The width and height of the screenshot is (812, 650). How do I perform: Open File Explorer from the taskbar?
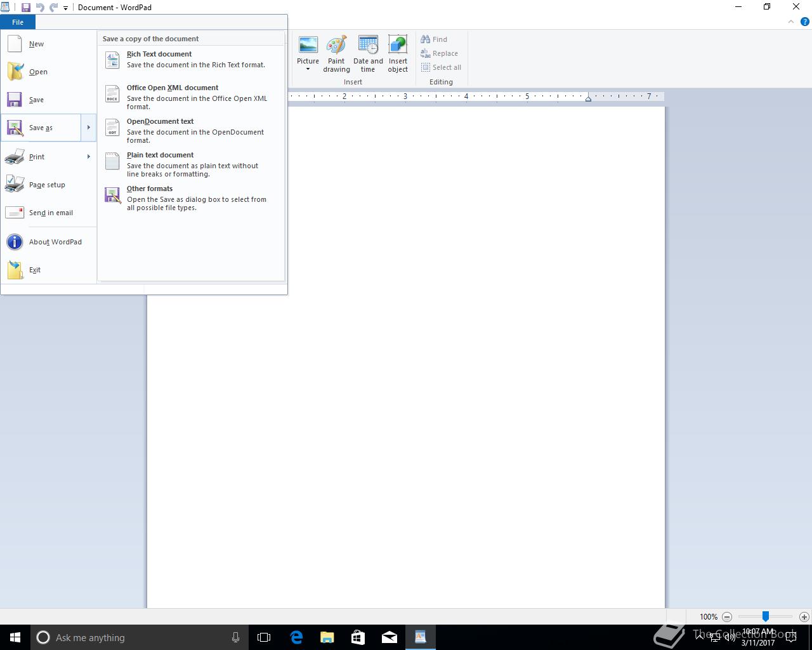pos(327,637)
